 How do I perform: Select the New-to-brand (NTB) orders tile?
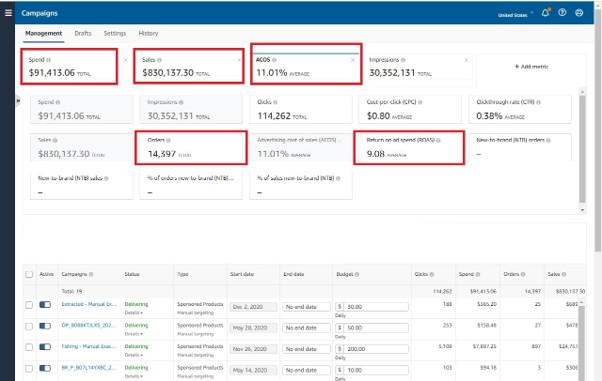pyautogui.click(x=520, y=148)
